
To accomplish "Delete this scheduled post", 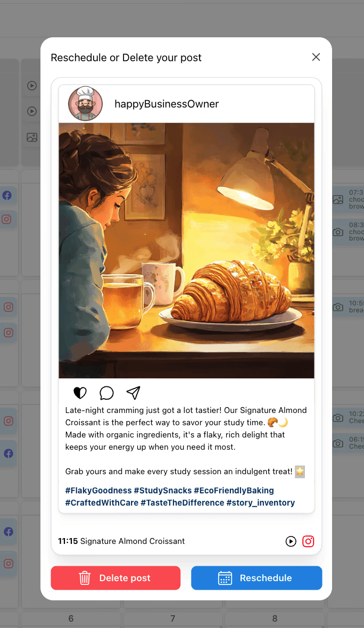I will [115, 578].
